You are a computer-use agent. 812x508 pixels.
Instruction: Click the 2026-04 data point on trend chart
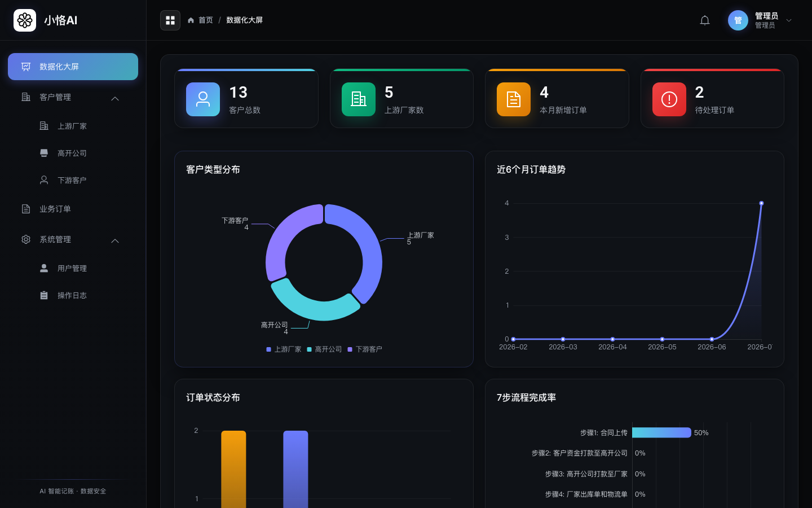[612, 339]
